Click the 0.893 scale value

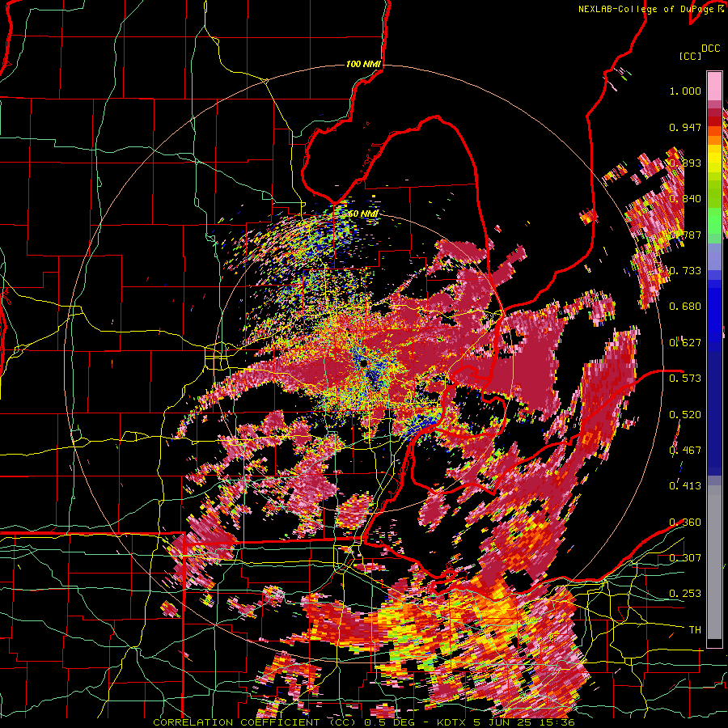click(685, 163)
